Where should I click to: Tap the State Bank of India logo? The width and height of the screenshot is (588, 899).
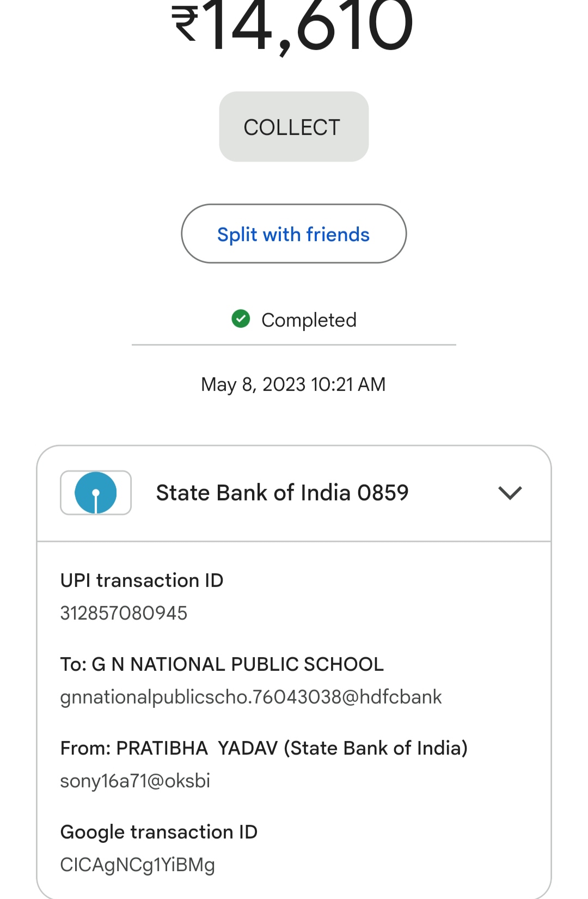point(96,493)
